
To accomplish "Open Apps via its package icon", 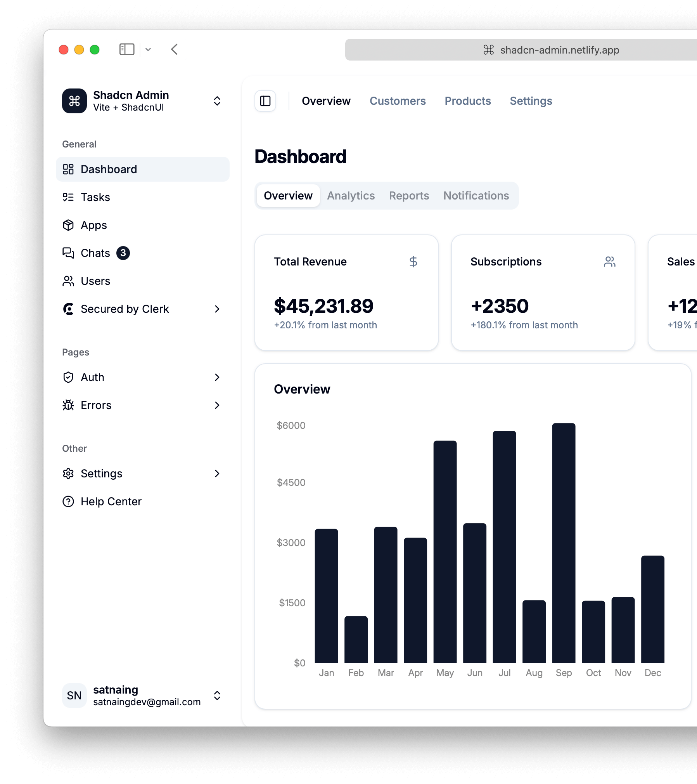I will pos(69,225).
